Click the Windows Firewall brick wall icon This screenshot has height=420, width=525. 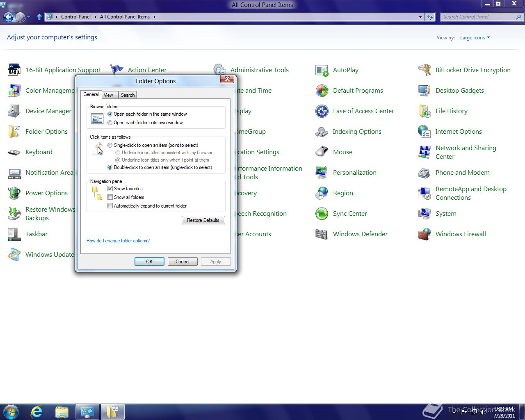(425, 234)
